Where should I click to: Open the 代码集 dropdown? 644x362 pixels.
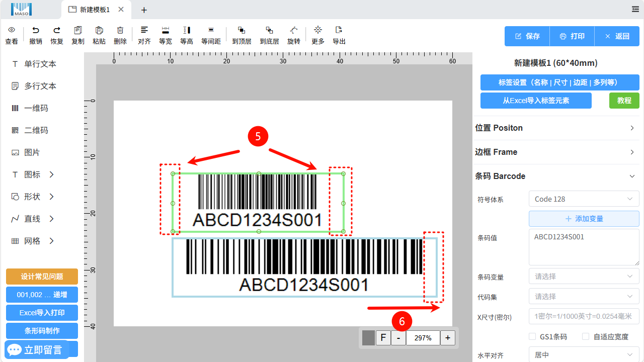coord(584,297)
